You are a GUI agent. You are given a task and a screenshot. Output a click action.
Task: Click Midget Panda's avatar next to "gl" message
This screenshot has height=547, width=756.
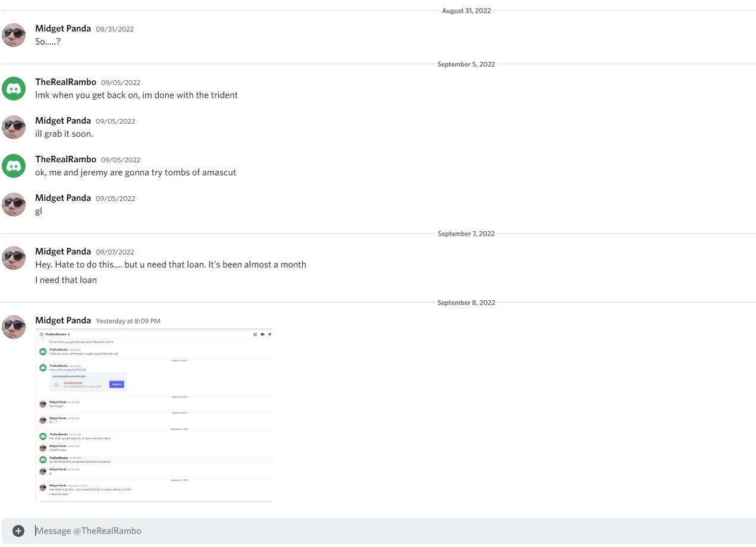pos(14,205)
